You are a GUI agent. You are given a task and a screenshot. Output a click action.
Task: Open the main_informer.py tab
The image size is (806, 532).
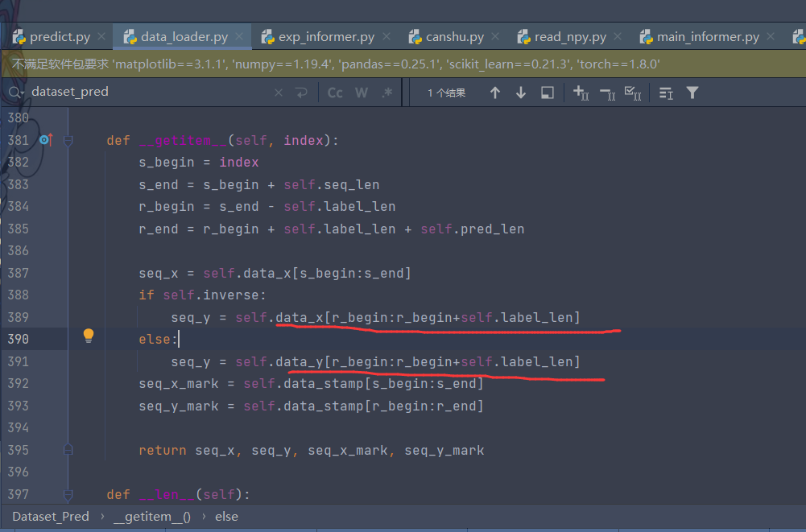point(709,35)
